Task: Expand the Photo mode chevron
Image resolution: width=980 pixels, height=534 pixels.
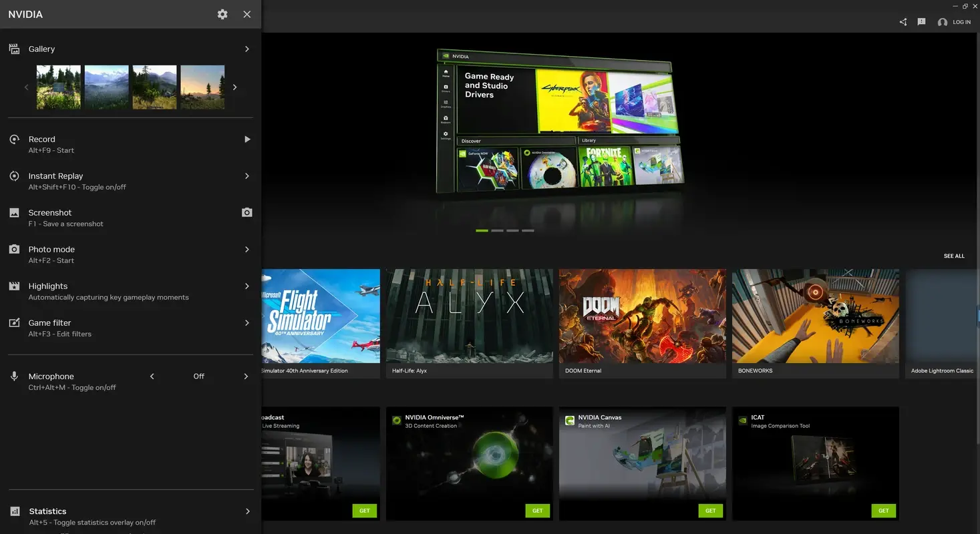Action: [x=247, y=249]
